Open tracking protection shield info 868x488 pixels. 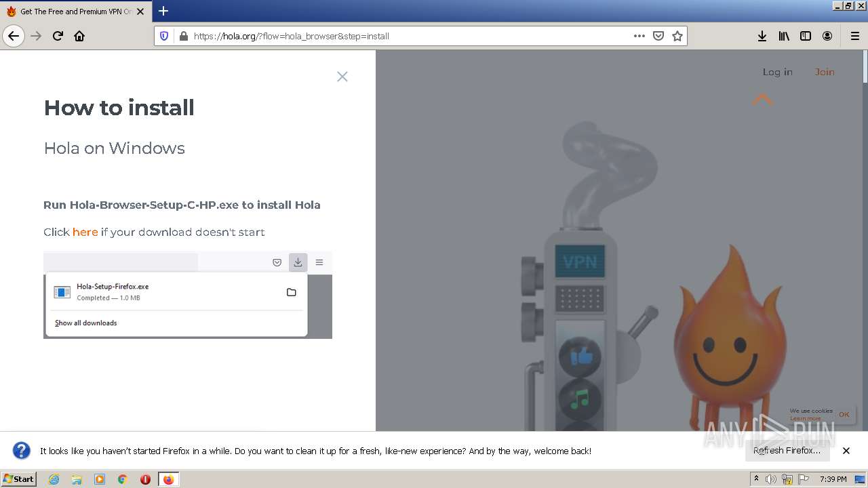164,36
